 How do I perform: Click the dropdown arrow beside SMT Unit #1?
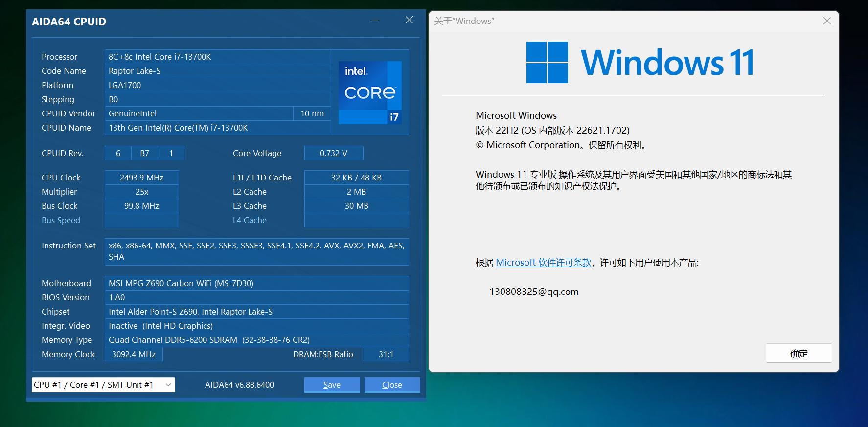[168, 385]
